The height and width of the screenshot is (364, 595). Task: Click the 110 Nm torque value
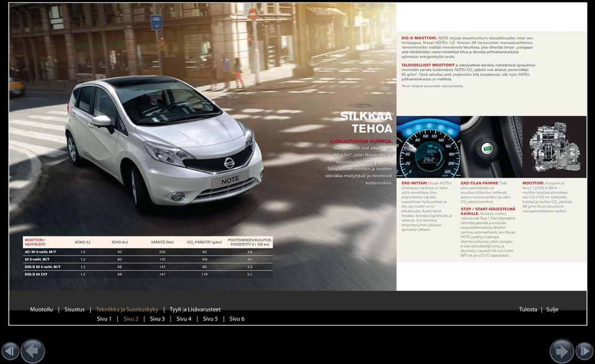tap(162, 259)
